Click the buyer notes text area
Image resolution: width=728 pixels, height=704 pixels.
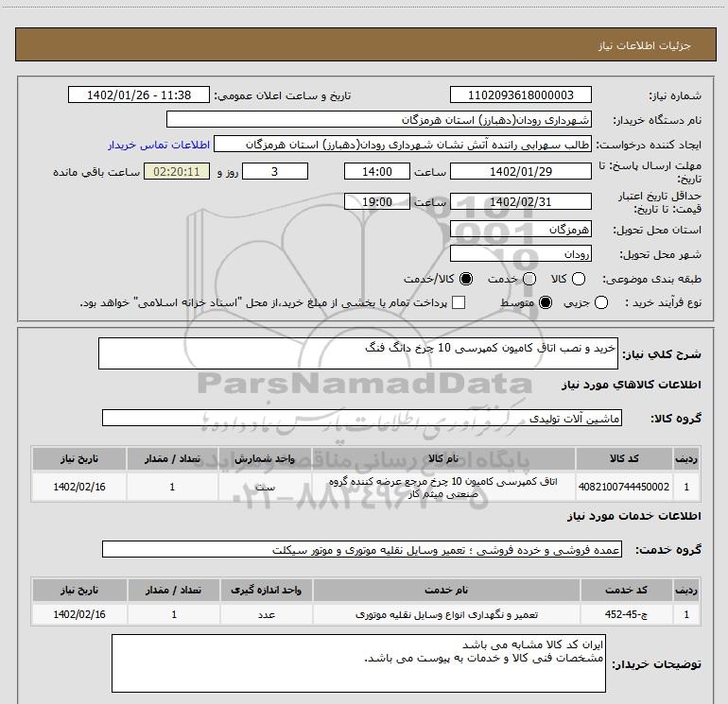358,663
